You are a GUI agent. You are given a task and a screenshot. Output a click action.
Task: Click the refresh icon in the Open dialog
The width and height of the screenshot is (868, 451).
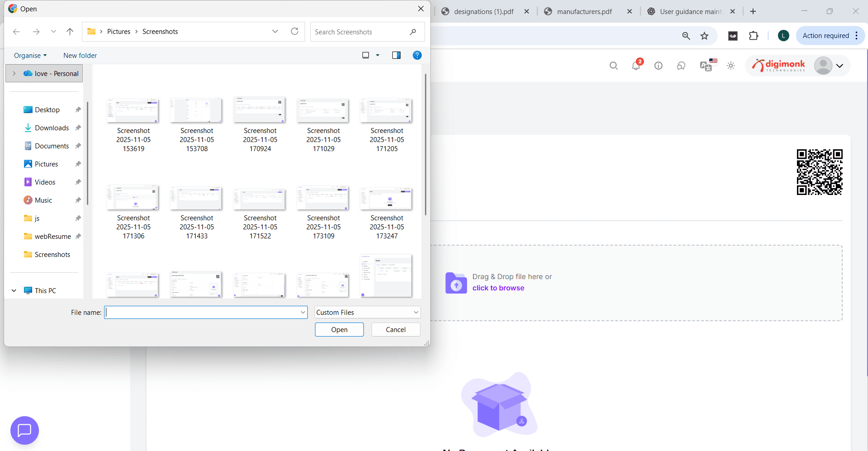click(x=294, y=31)
